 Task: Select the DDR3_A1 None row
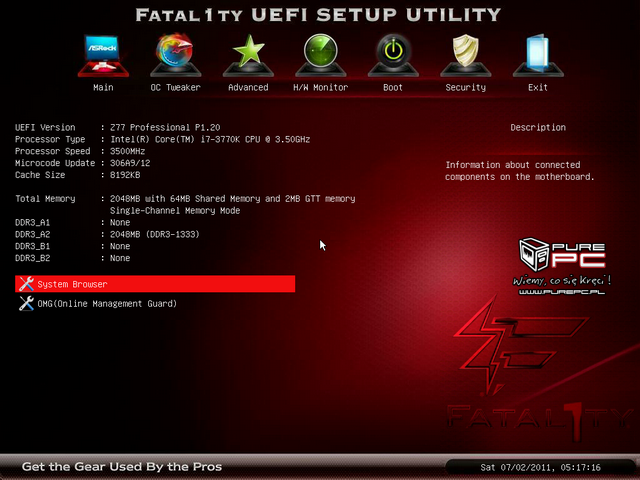tap(73, 222)
